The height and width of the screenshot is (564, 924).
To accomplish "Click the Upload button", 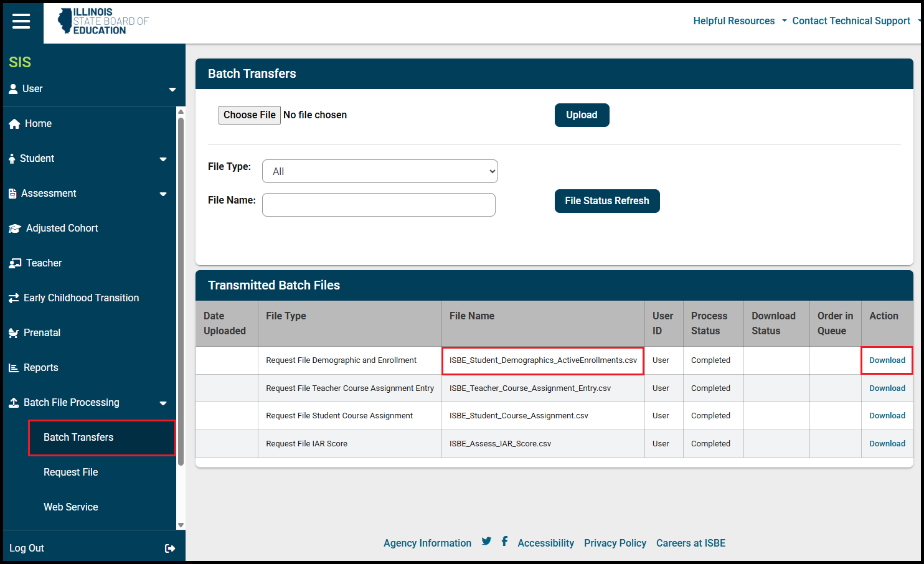I will 582,115.
